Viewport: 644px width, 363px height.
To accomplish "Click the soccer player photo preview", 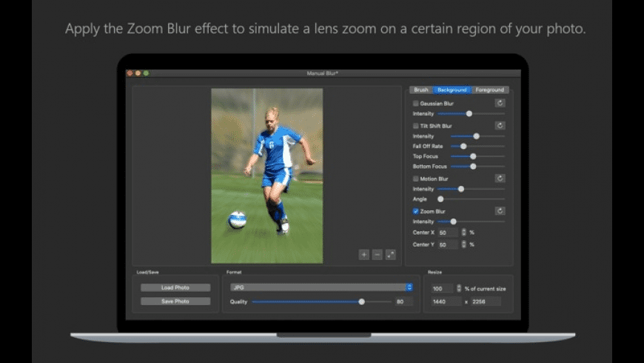I will click(267, 176).
